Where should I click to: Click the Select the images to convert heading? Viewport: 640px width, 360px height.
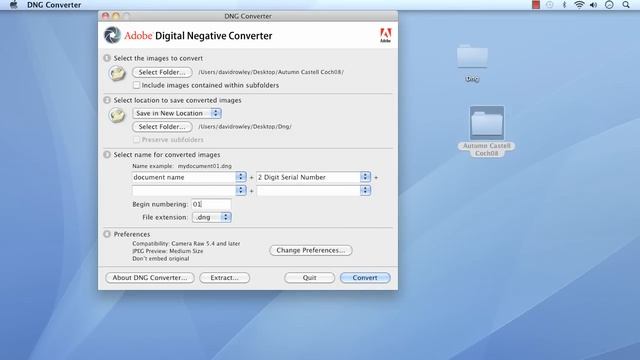[158, 58]
